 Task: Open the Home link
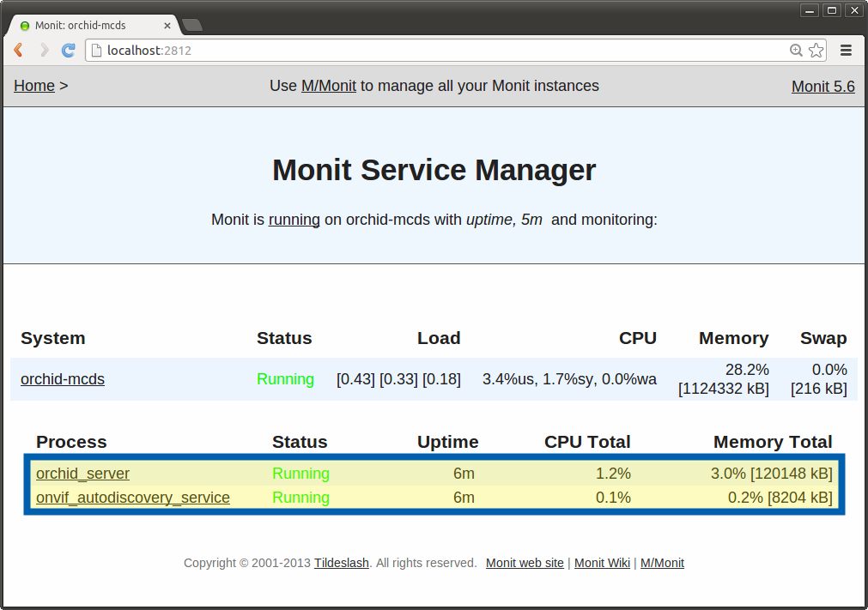34,86
